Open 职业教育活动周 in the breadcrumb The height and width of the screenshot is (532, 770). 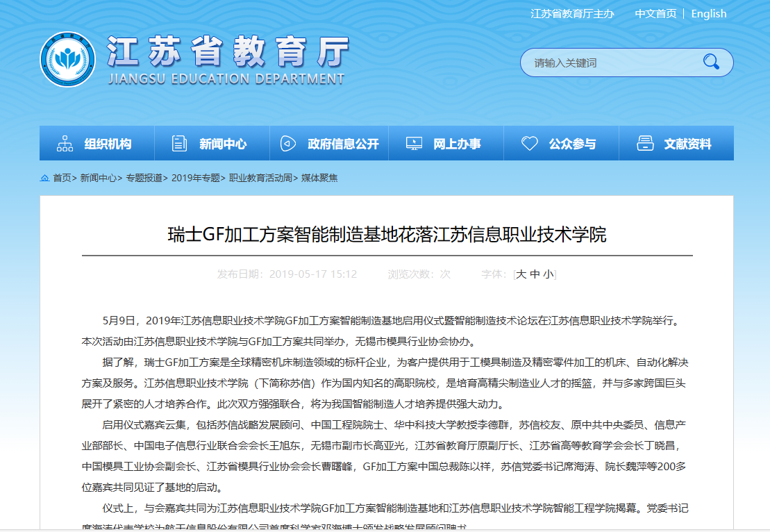pyautogui.click(x=260, y=178)
